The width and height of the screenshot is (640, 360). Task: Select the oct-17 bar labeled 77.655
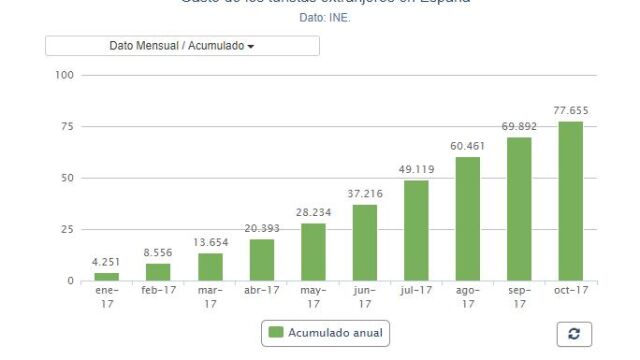coord(571,201)
